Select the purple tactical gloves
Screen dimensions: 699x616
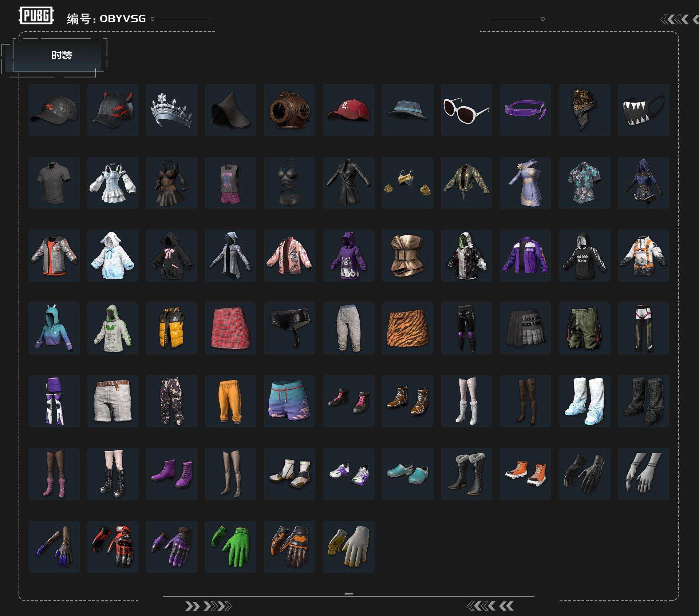(x=171, y=547)
